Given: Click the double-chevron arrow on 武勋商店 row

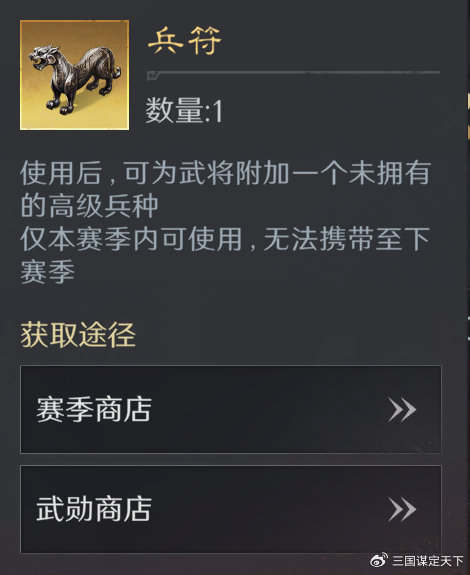Looking at the screenshot, I should tap(402, 509).
